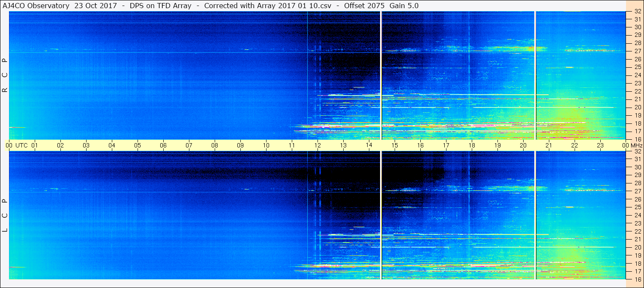Select the "Gain 5.0" header value
The height and width of the screenshot is (288, 644).
404,6
